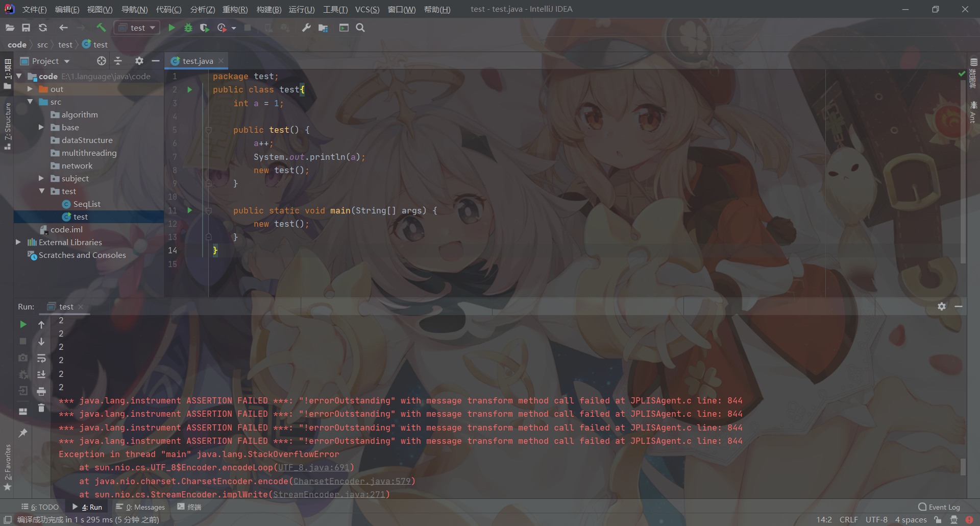980x526 pixels.
Task: Run with coverage shield icon
Action: coord(205,28)
